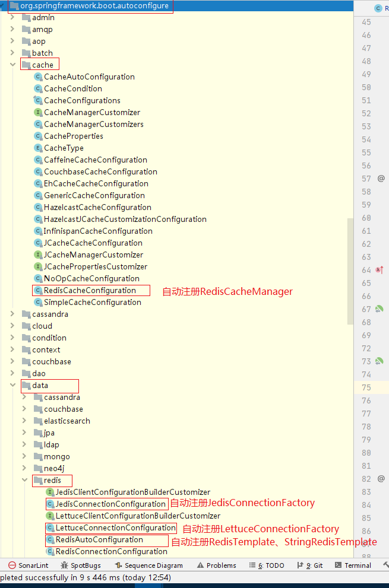Image resolution: width=389 pixels, height=588 pixels.
Task: Click the SimpleCacheConfiguration class icon
Action: point(38,302)
